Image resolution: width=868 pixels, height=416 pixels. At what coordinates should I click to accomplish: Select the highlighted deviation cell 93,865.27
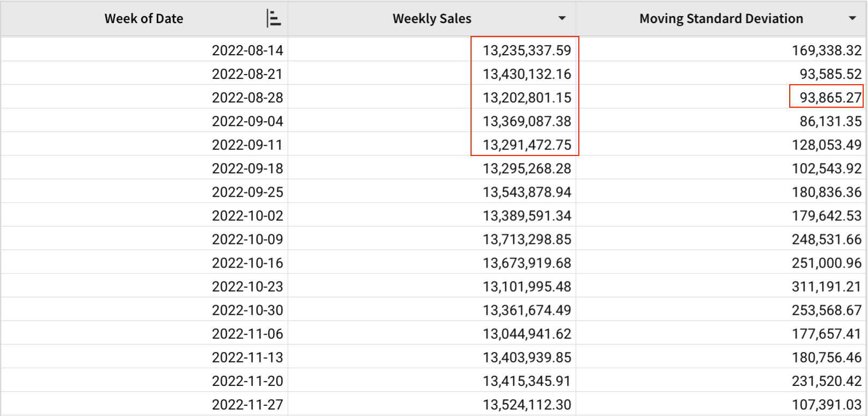click(830, 98)
